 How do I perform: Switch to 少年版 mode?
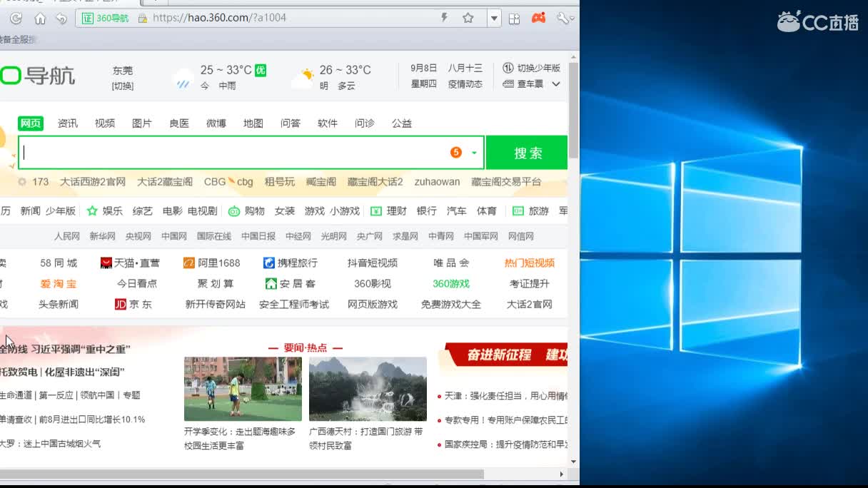(x=531, y=68)
